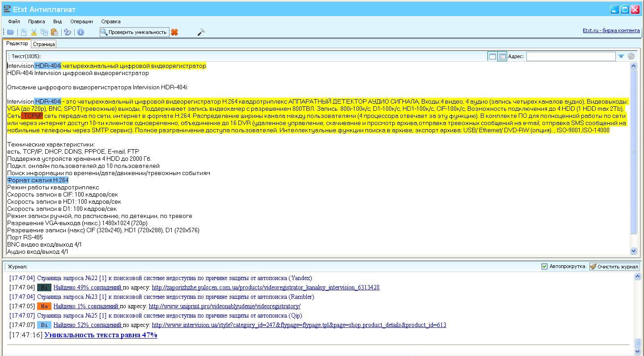Open the intervision.ua product details URL link

click(x=299, y=325)
